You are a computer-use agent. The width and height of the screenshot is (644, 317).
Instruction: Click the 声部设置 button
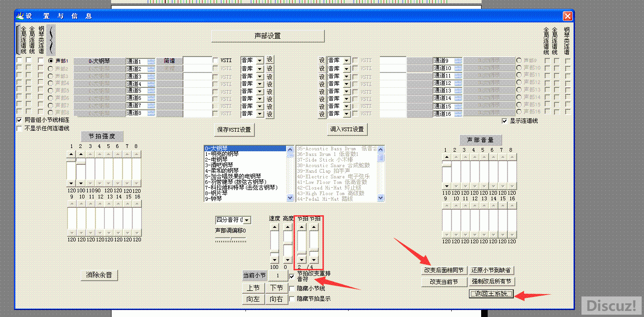[x=268, y=36]
